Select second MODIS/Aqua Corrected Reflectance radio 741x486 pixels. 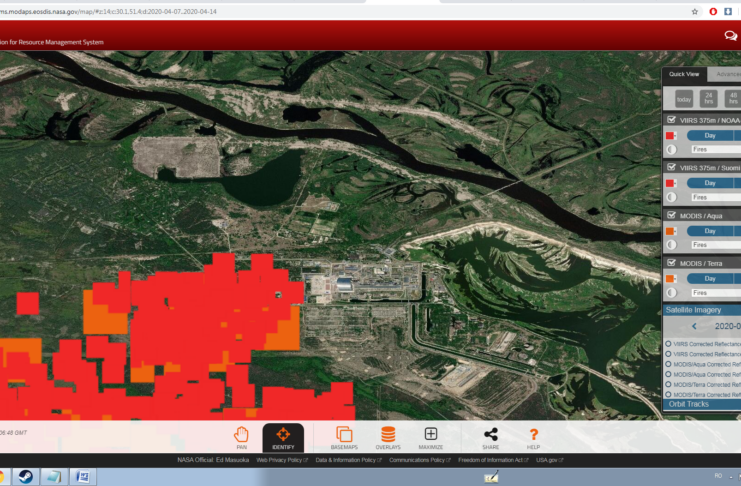668,374
